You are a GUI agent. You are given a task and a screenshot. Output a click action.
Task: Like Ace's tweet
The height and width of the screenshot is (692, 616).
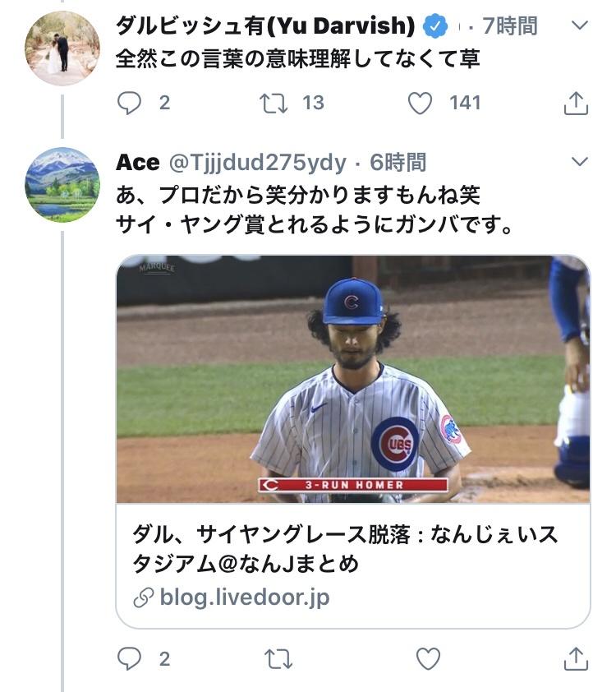pos(428,658)
